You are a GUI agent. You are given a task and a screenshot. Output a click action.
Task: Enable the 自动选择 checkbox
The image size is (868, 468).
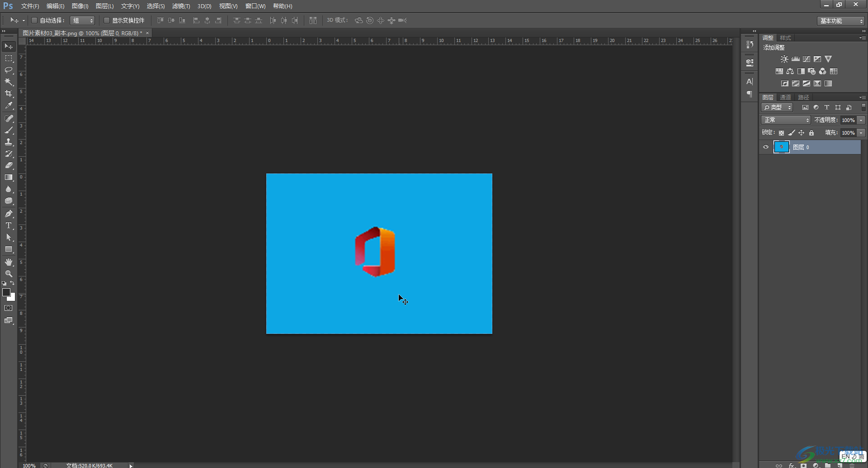click(34, 20)
